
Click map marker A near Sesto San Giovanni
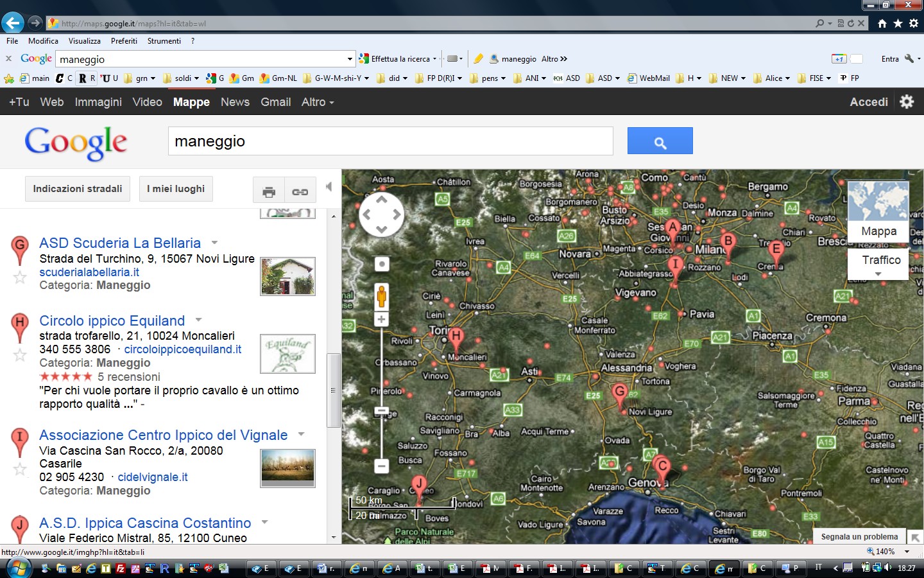pyautogui.click(x=672, y=230)
